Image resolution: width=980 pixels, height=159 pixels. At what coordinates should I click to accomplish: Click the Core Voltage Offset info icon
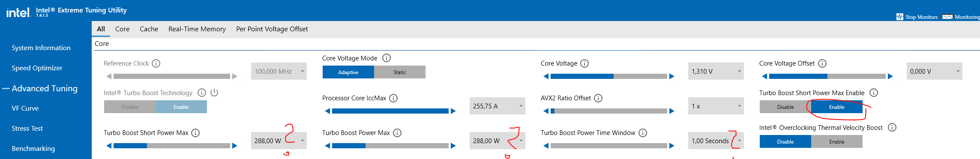[822, 63]
